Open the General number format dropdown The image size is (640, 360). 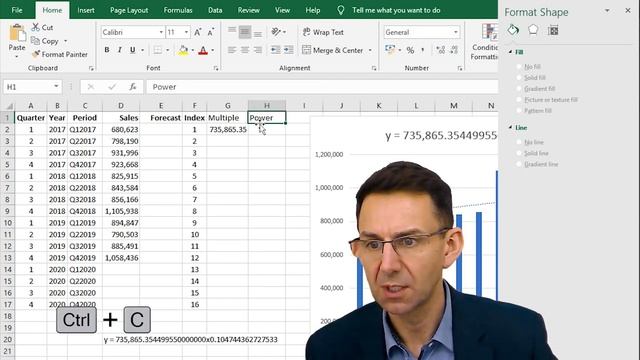pos(456,32)
